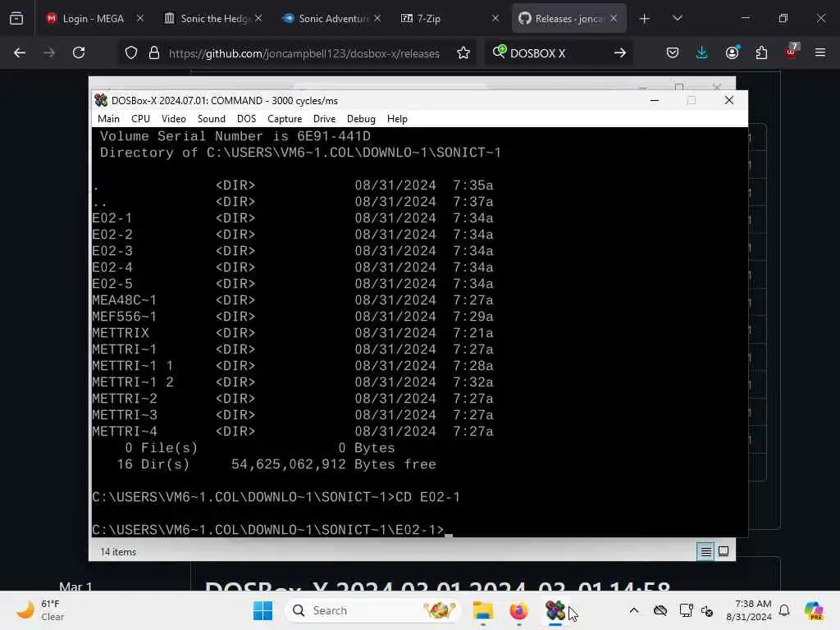Image resolution: width=840 pixels, height=630 pixels.
Task: Reload the current GitHub page
Action: pyautogui.click(x=79, y=52)
